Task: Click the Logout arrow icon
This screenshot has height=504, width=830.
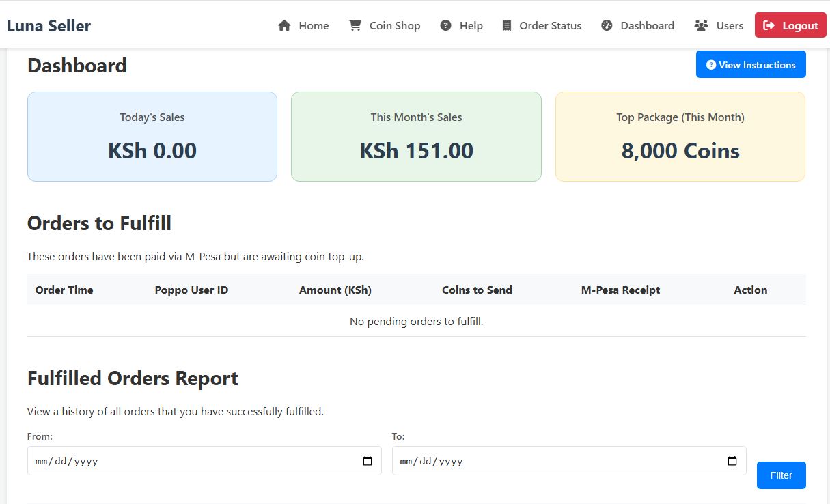Action: coord(769,25)
